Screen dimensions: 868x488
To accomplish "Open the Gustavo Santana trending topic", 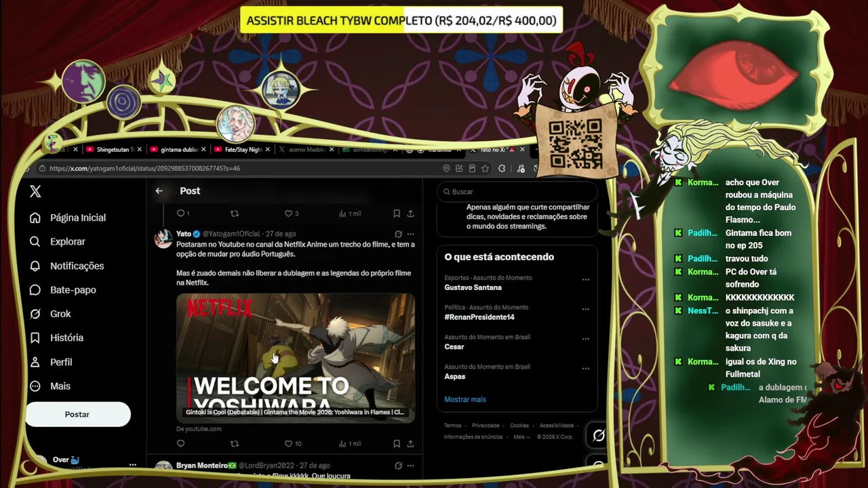I will tap(473, 287).
